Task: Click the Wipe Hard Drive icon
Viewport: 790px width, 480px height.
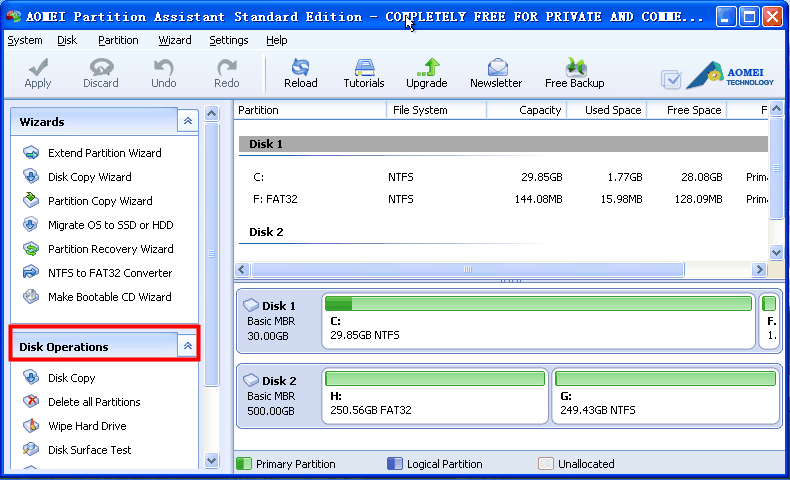Action: [x=31, y=426]
